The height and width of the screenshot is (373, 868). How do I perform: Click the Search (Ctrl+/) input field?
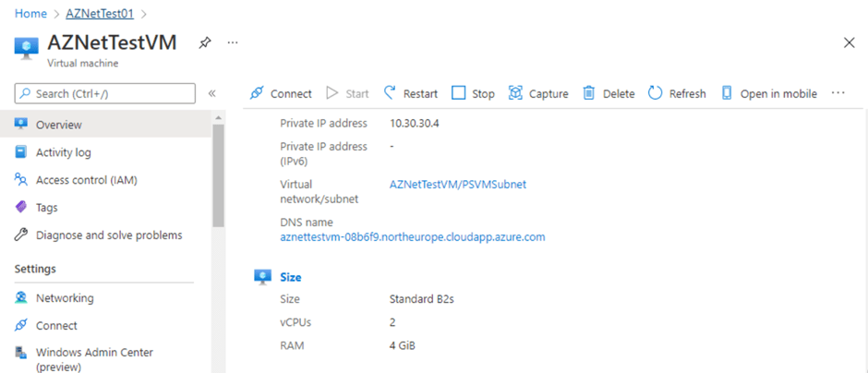click(105, 93)
